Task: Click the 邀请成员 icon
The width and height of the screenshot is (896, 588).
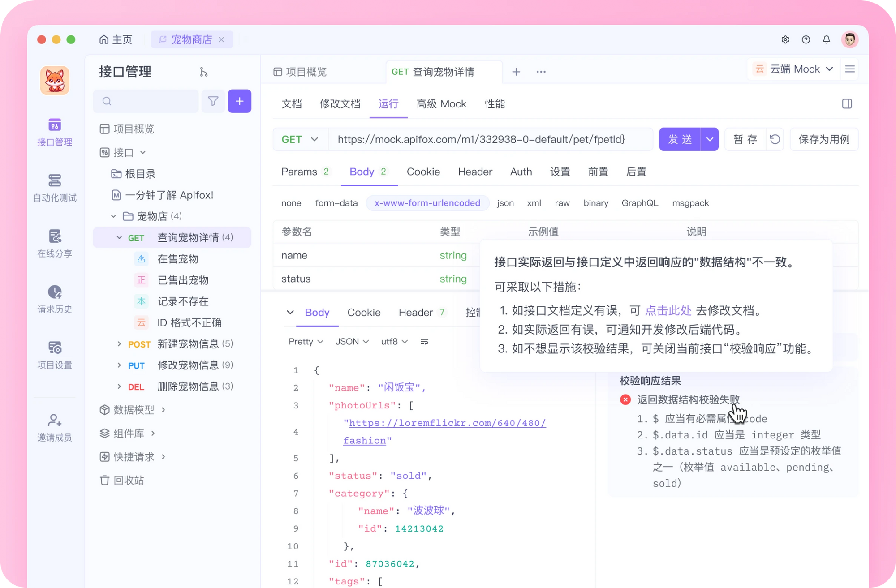Action: [54, 425]
